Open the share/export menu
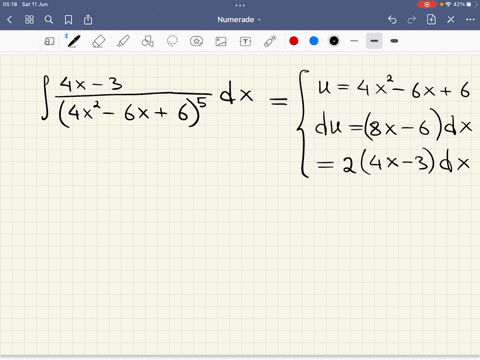The width and height of the screenshot is (480, 360). coord(88,20)
